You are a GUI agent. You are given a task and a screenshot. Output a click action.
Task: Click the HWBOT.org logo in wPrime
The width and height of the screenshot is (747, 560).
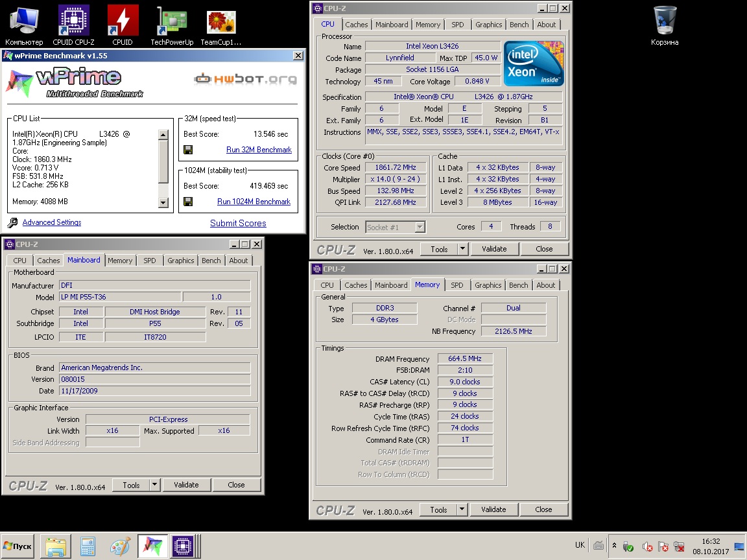pos(245,79)
